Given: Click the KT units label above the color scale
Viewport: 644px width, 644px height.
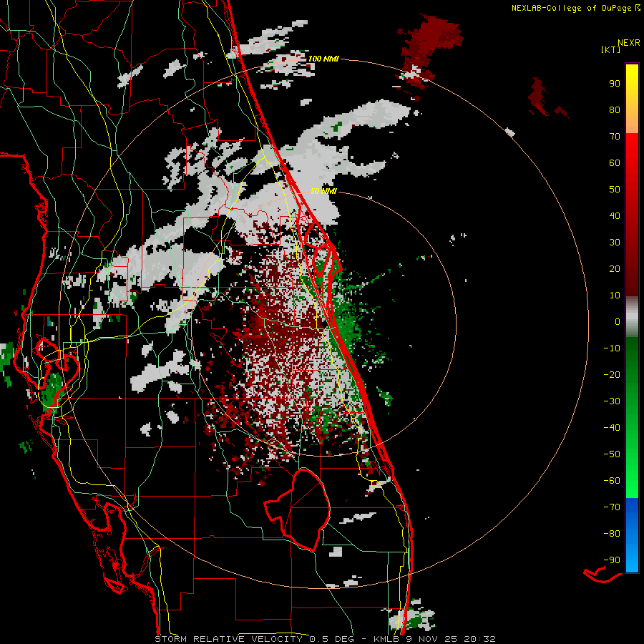Looking at the screenshot, I should [611, 49].
